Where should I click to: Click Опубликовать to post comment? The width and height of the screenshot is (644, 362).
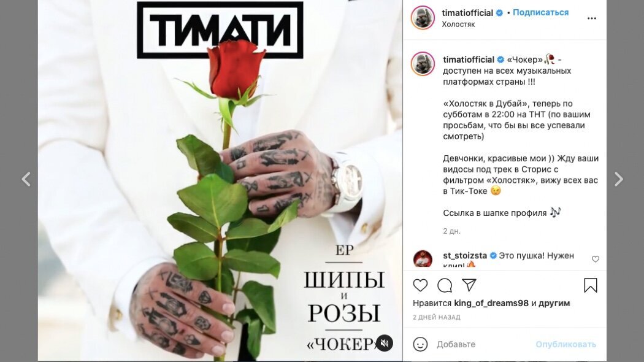coord(565,344)
